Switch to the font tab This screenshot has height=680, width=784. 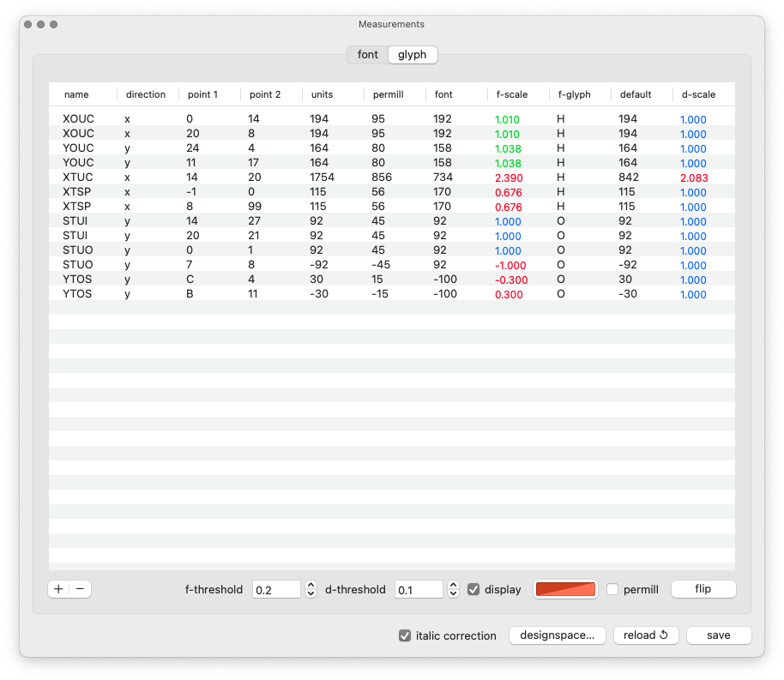(367, 55)
